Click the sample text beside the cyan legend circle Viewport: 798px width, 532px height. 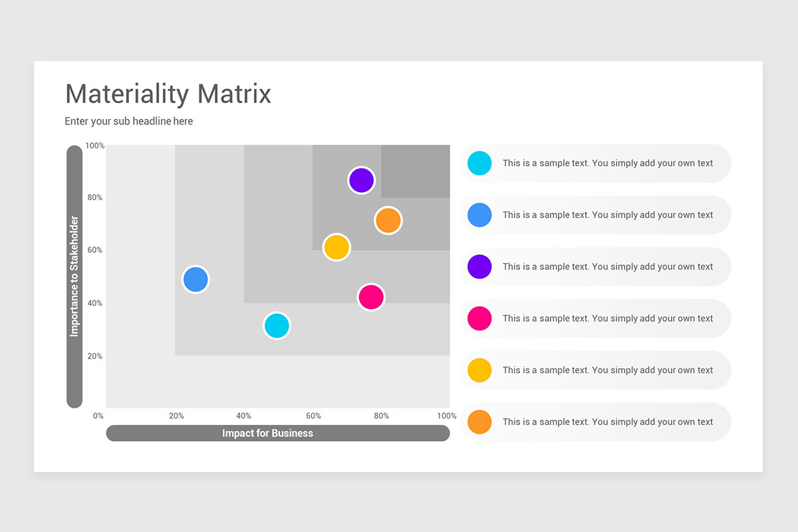pyautogui.click(x=607, y=163)
